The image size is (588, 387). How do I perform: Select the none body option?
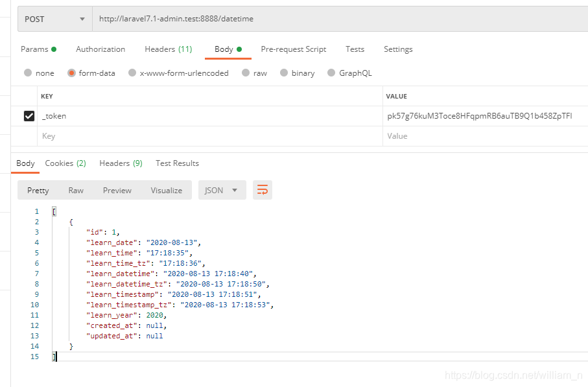tap(38, 73)
